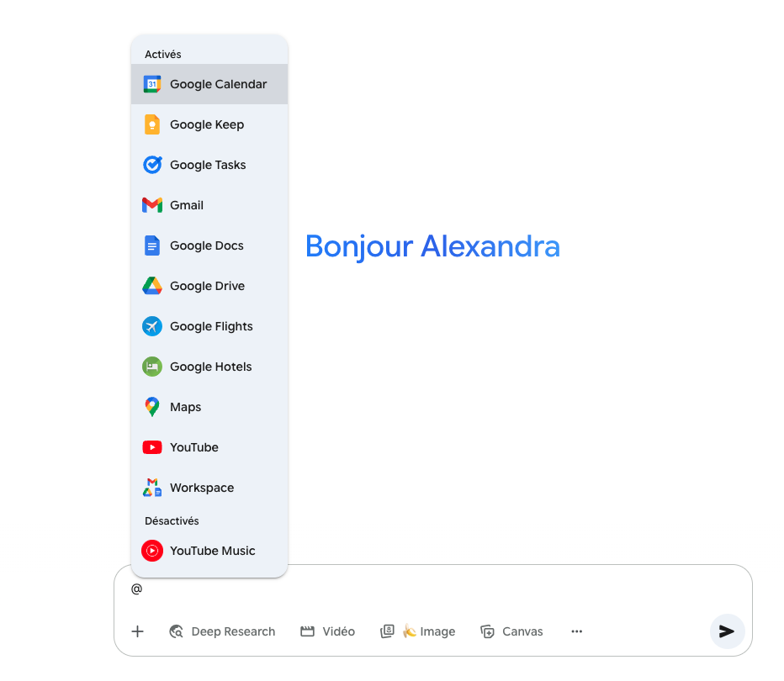The width and height of the screenshot is (784, 681).
Task: Enable Deep Research mode
Action: (x=222, y=631)
